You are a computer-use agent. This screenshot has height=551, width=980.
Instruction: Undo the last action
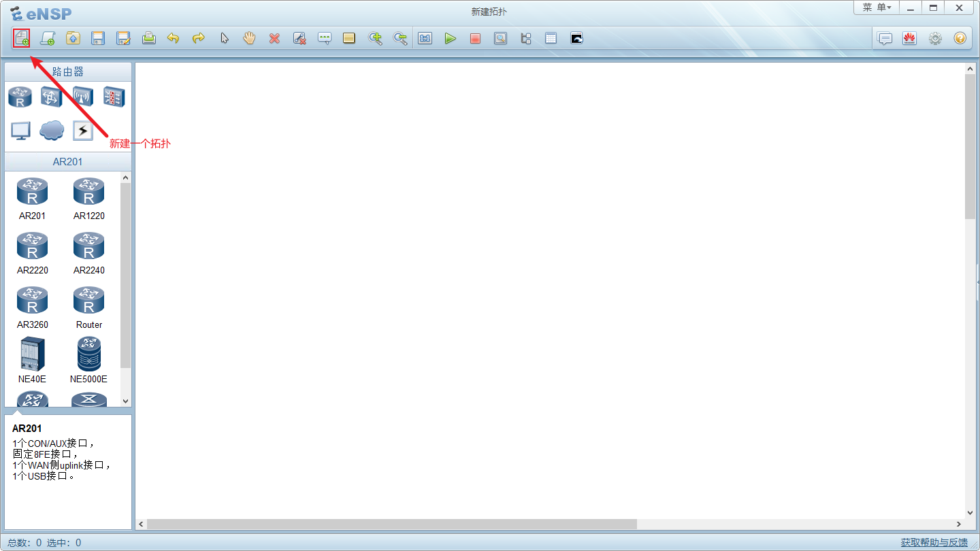click(174, 38)
